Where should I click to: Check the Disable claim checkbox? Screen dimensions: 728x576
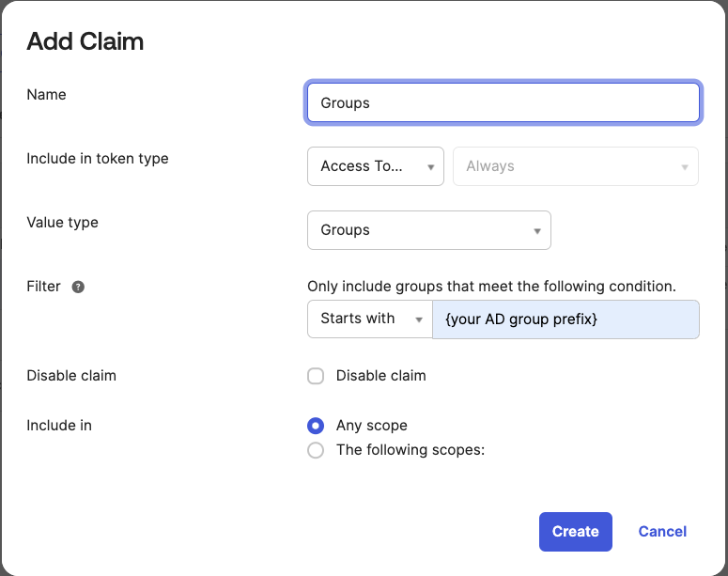(317, 376)
